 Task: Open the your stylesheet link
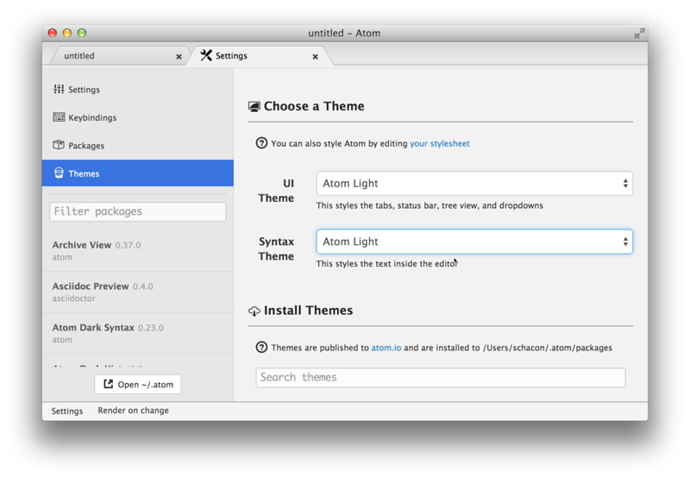pyautogui.click(x=439, y=144)
